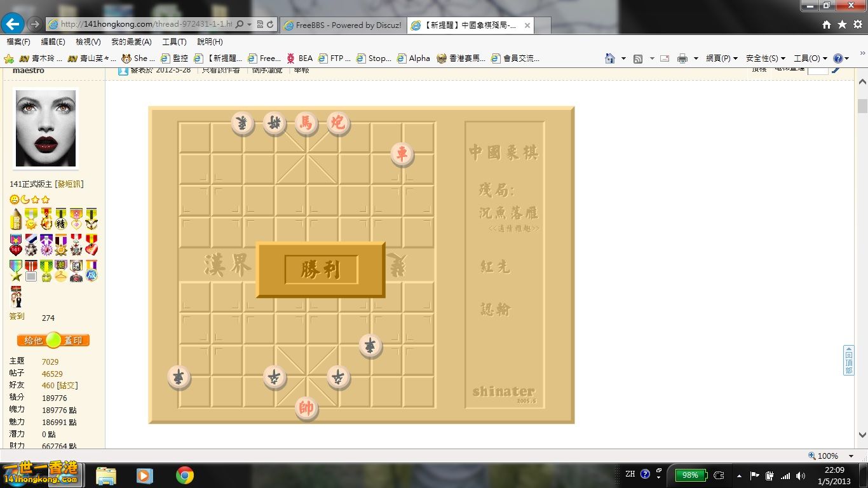Click the red 炮 cannon piece
Viewport: 868px width, 488px height.
pyautogui.click(x=338, y=122)
